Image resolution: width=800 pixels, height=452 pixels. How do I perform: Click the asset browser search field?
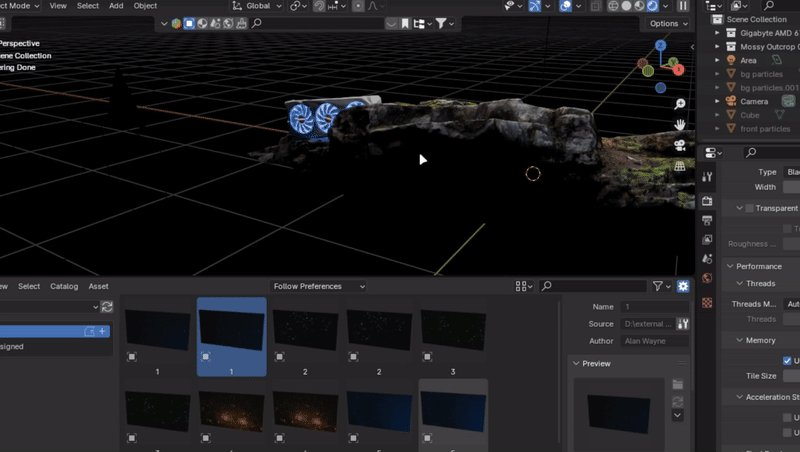(593, 286)
